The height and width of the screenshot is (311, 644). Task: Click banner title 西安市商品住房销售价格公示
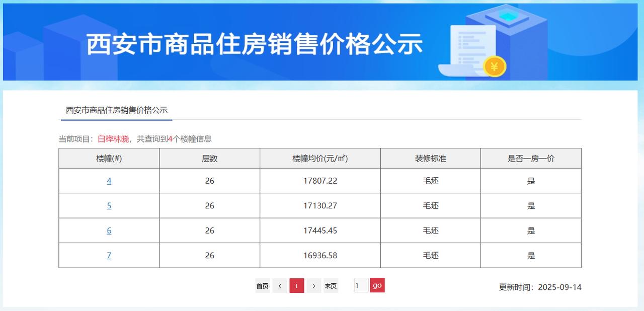(x=255, y=44)
